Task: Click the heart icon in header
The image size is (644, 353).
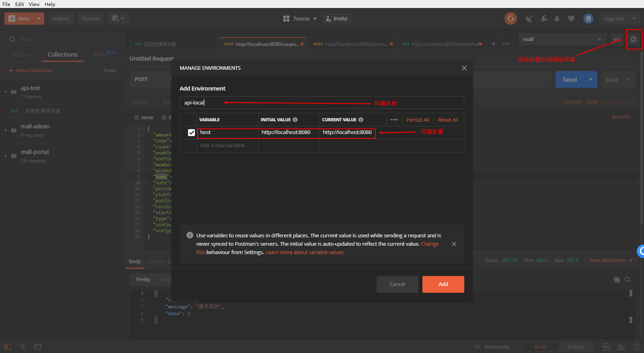Action: (571, 18)
